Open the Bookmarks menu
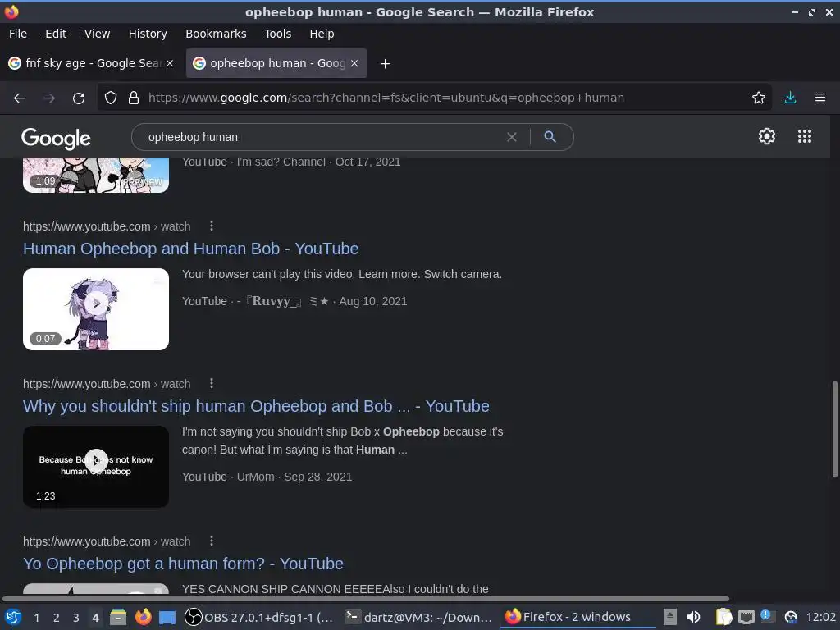The height and width of the screenshot is (630, 840). pyautogui.click(x=216, y=34)
